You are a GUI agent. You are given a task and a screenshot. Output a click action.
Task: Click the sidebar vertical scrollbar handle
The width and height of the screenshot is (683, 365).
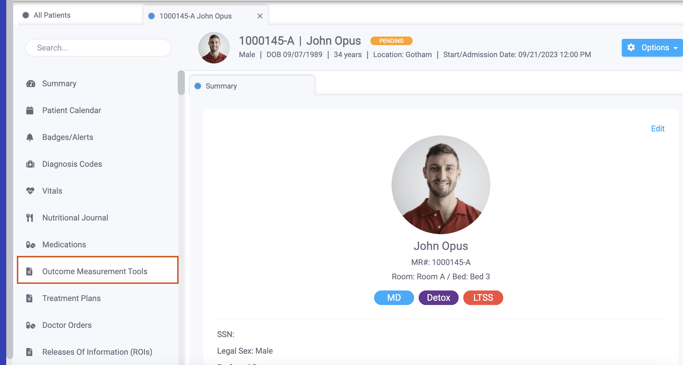(x=181, y=83)
